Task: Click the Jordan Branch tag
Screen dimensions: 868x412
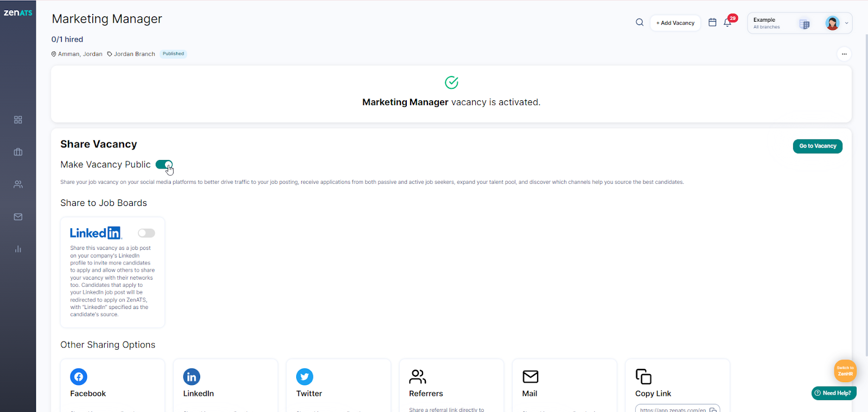Action: pos(131,54)
